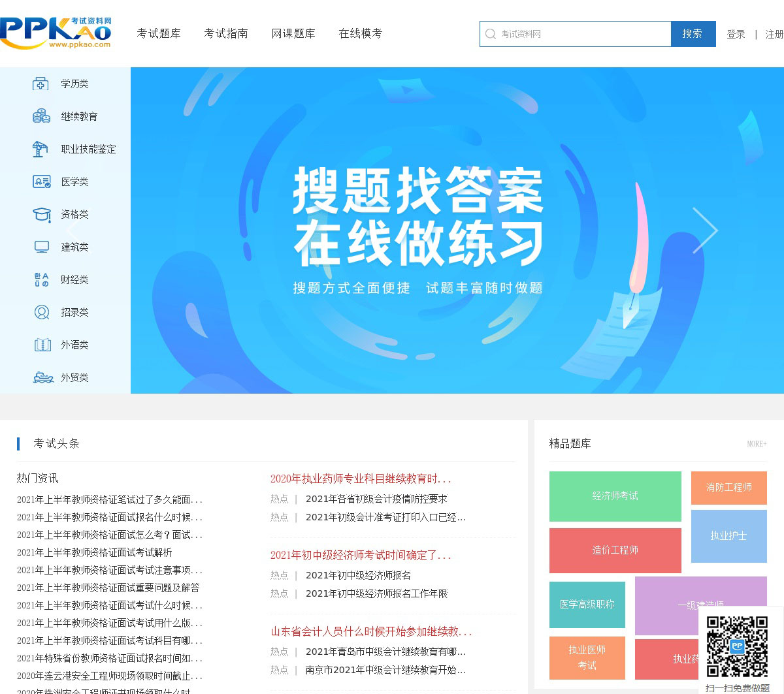Click the 外语类 book icon
This screenshot has width=784, height=694.
tap(42, 345)
